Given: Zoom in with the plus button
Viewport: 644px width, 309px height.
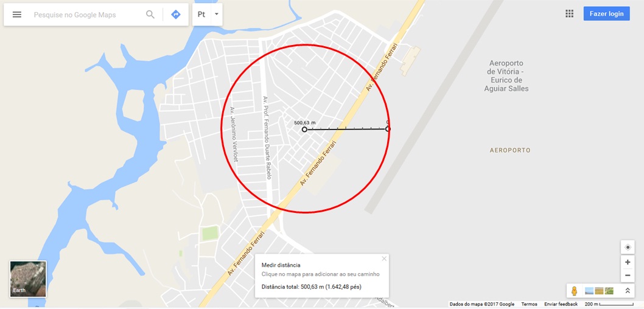Looking at the screenshot, I should click(x=628, y=263).
